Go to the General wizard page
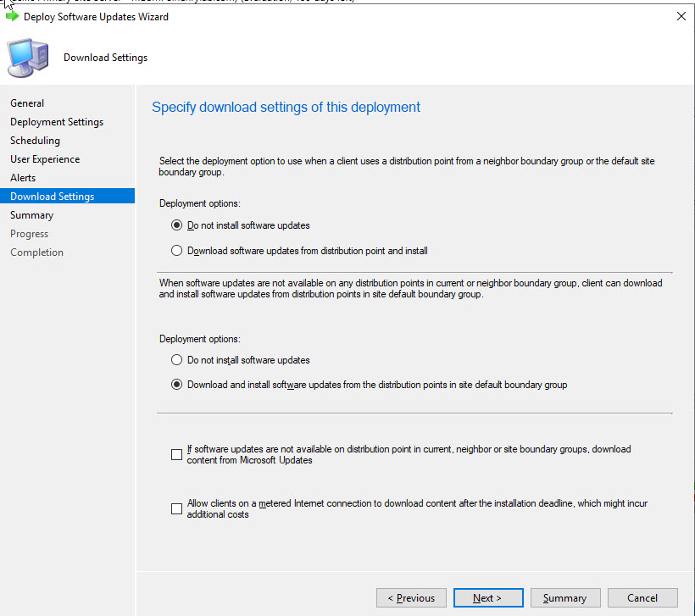The width and height of the screenshot is (695, 616). (x=27, y=103)
